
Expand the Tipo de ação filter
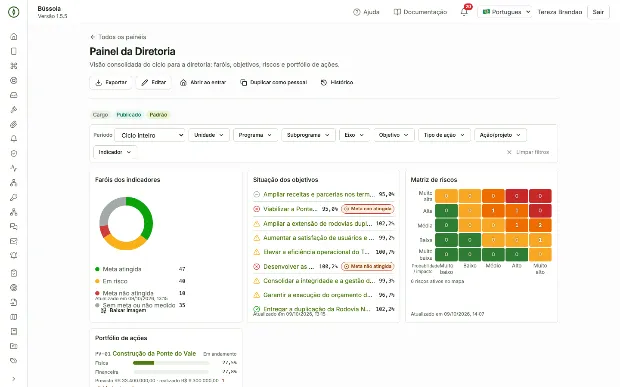click(x=444, y=135)
